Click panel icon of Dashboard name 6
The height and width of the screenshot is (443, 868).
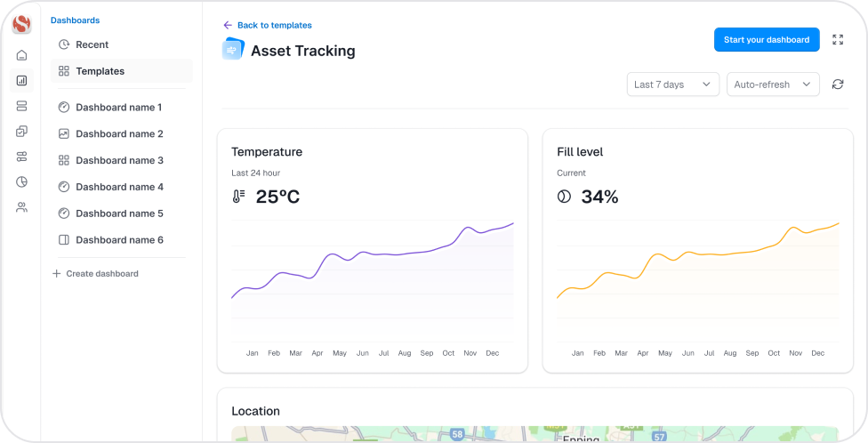(64, 240)
